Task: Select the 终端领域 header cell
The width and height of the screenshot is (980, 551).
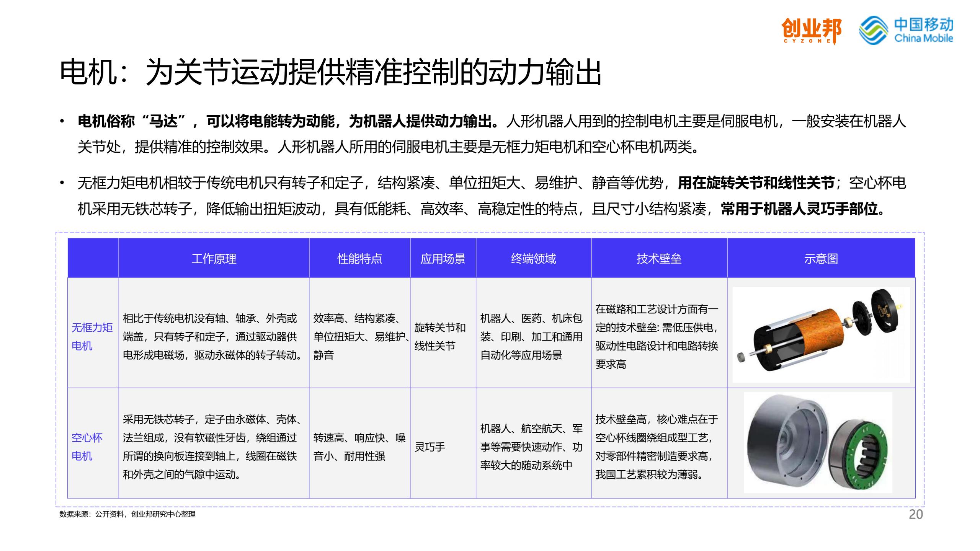Action: pos(533,259)
